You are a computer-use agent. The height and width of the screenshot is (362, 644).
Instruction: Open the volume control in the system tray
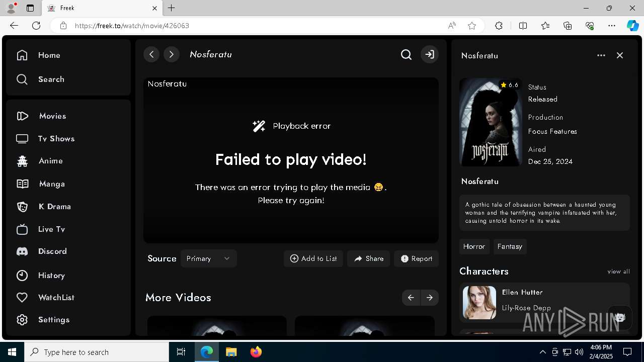[x=579, y=352]
